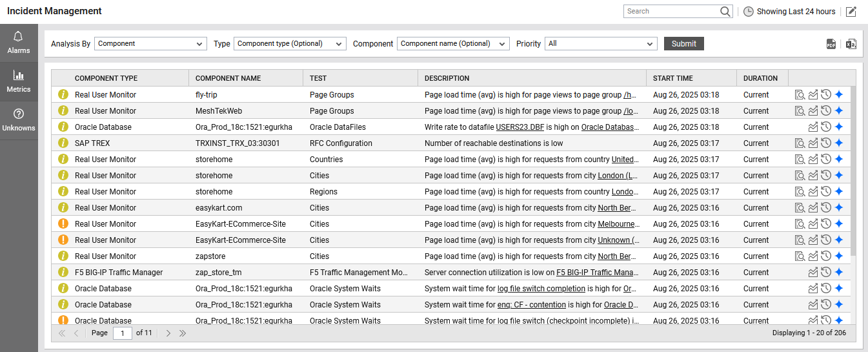
Task: Jump to the last page of results
Action: point(183,333)
